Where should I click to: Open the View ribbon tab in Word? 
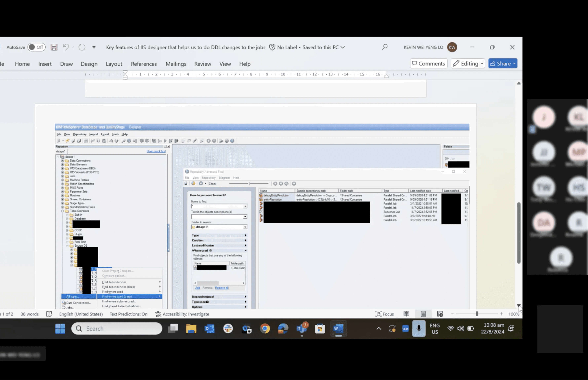tap(225, 64)
